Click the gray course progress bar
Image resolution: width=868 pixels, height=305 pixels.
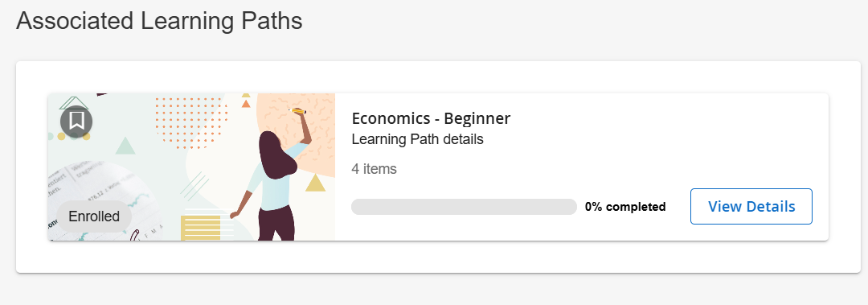pyautogui.click(x=464, y=207)
